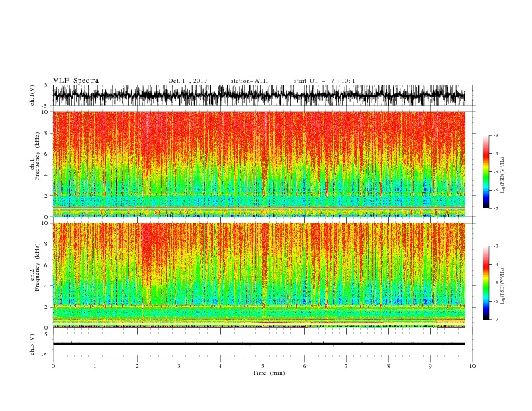Click the "ch.1(V)" axis label

32,95
